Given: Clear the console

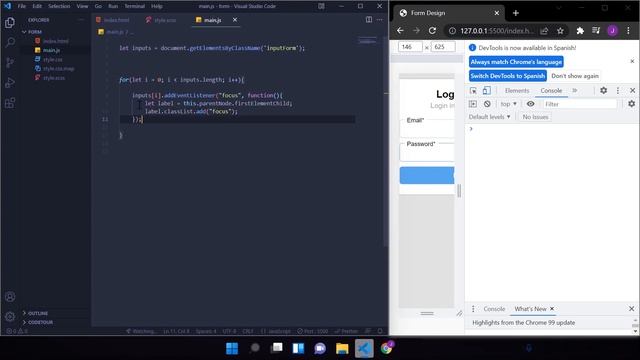Looking at the screenshot, I should 487,104.
